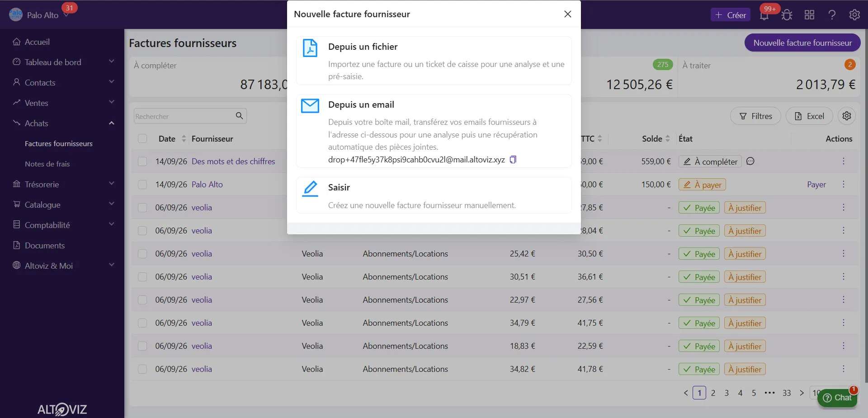868x418 pixels.
Task: Select the veolia row with 36,61 € TTC
Action: (142, 277)
